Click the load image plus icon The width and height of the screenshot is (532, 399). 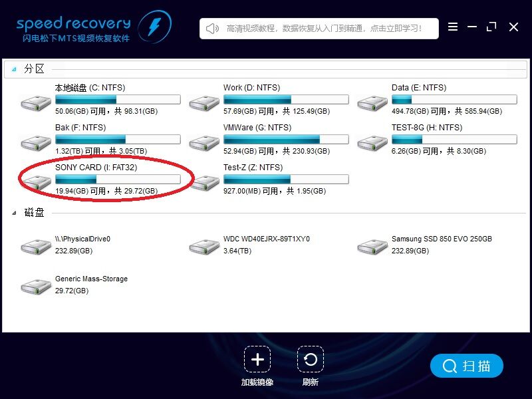[257, 360]
